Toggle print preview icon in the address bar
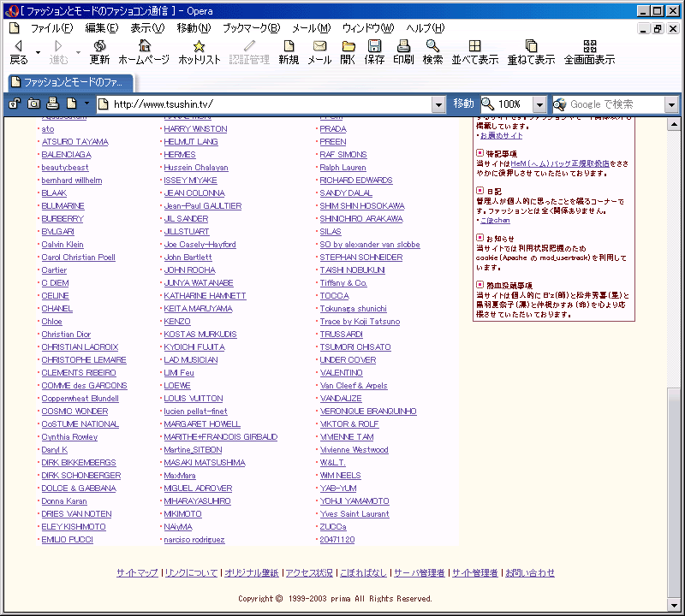This screenshot has height=616, width=685. pyautogui.click(x=52, y=104)
